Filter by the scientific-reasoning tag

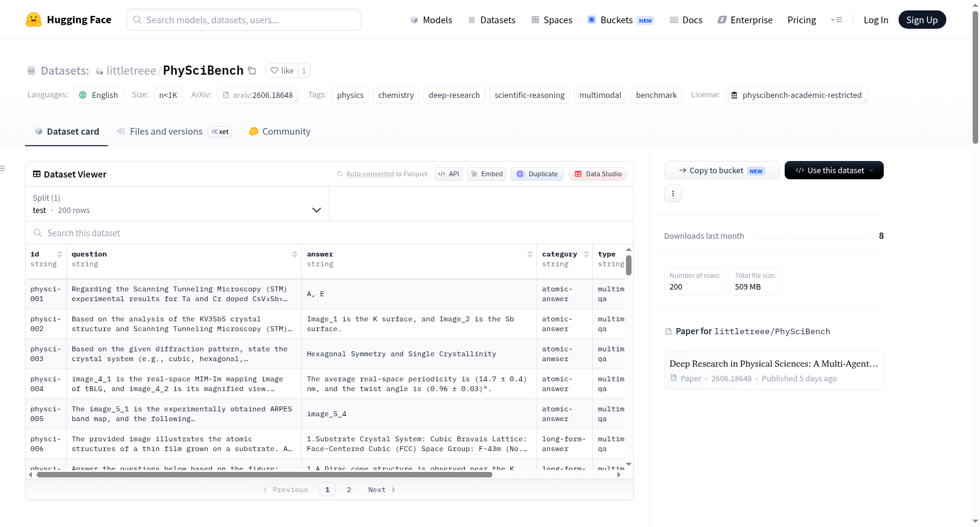click(x=530, y=95)
